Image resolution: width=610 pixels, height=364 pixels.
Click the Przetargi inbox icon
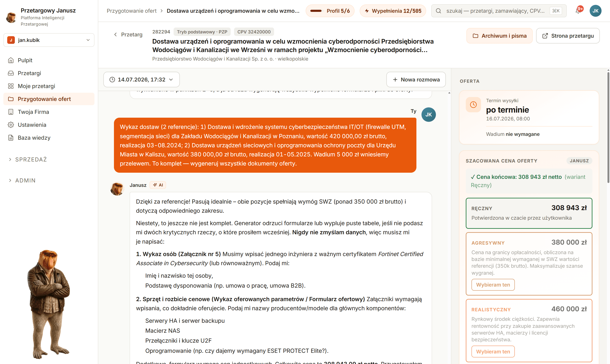click(11, 73)
